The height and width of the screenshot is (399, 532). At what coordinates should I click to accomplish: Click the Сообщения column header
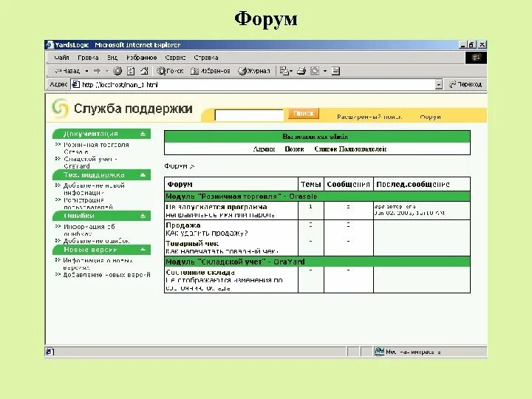pyautogui.click(x=348, y=184)
